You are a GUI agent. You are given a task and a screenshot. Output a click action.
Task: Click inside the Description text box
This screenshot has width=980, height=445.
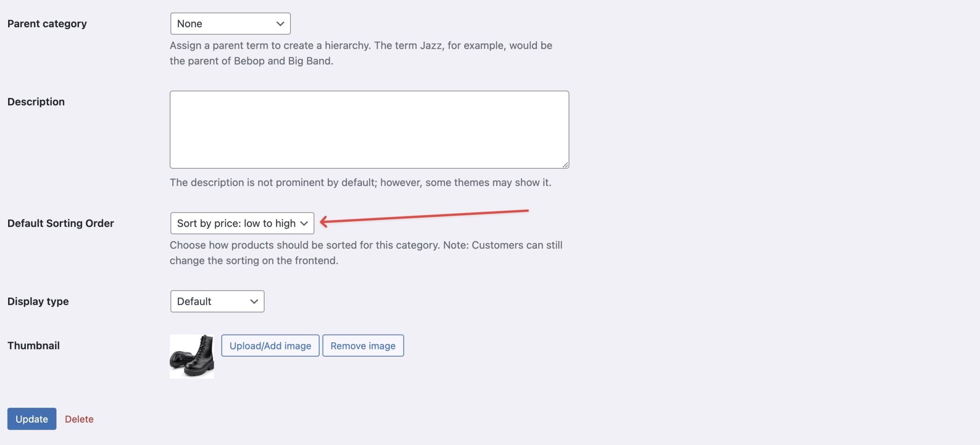pos(368,129)
